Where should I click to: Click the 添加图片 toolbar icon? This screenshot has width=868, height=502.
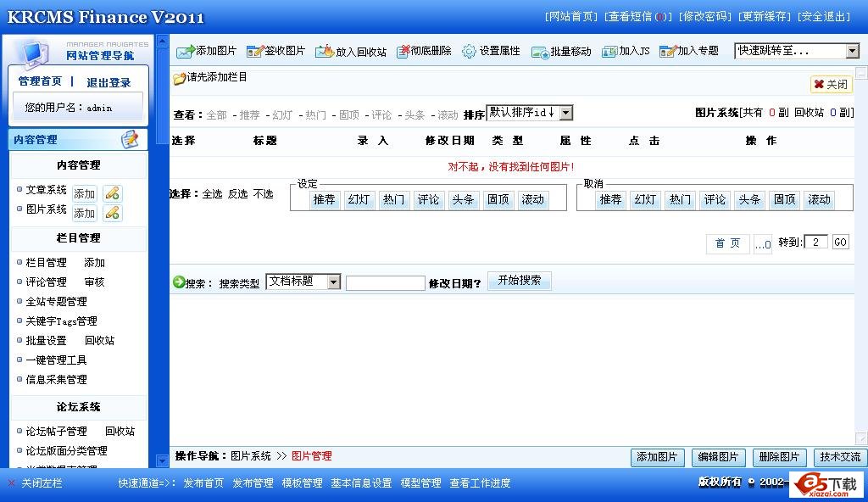click(x=185, y=52)
